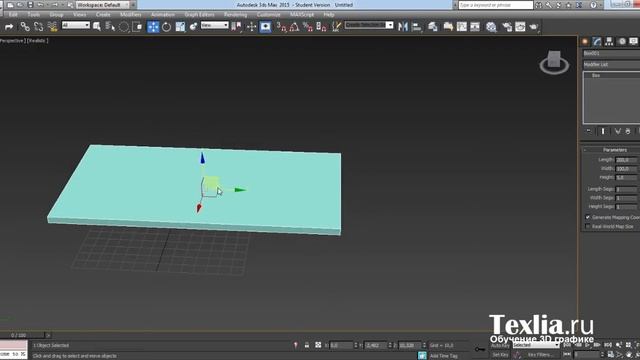This screenshot has height=360, width=640.
Task: Activate the Select and Manipulate tool
Action: tap(251, 27)
